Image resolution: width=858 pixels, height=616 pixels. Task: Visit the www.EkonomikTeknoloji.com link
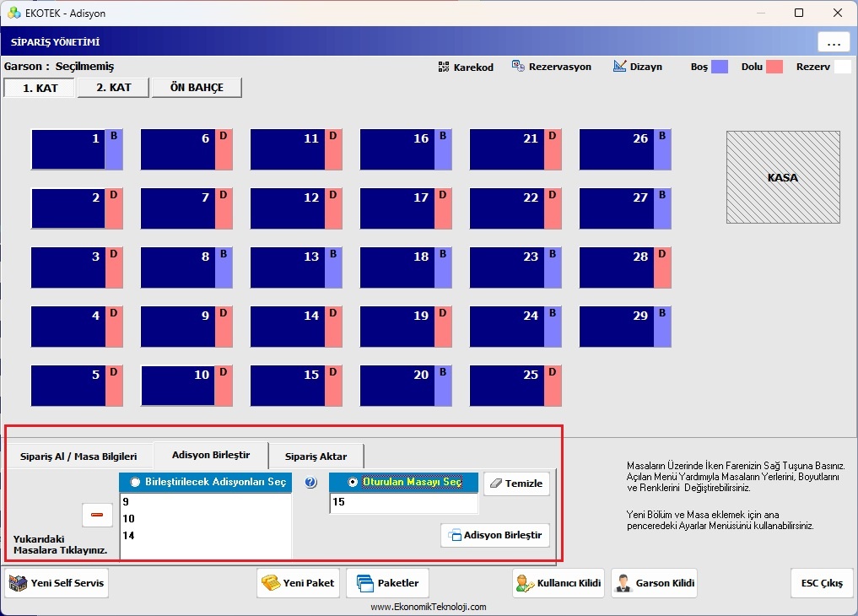pos(429,607)
